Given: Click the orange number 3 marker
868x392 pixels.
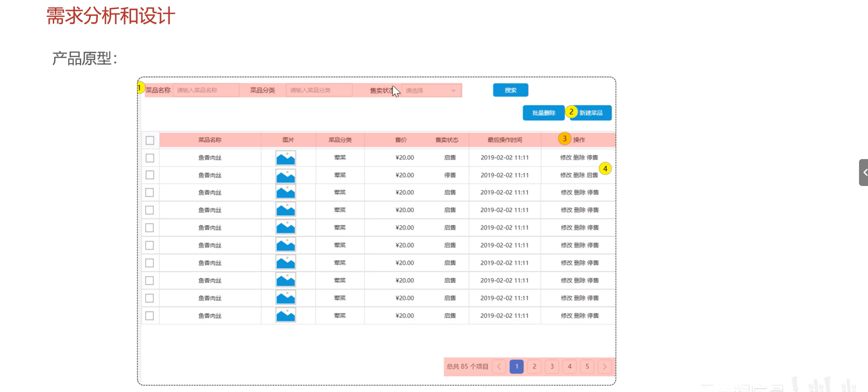Looking at the screenshot, I should (x=564, y=139).
